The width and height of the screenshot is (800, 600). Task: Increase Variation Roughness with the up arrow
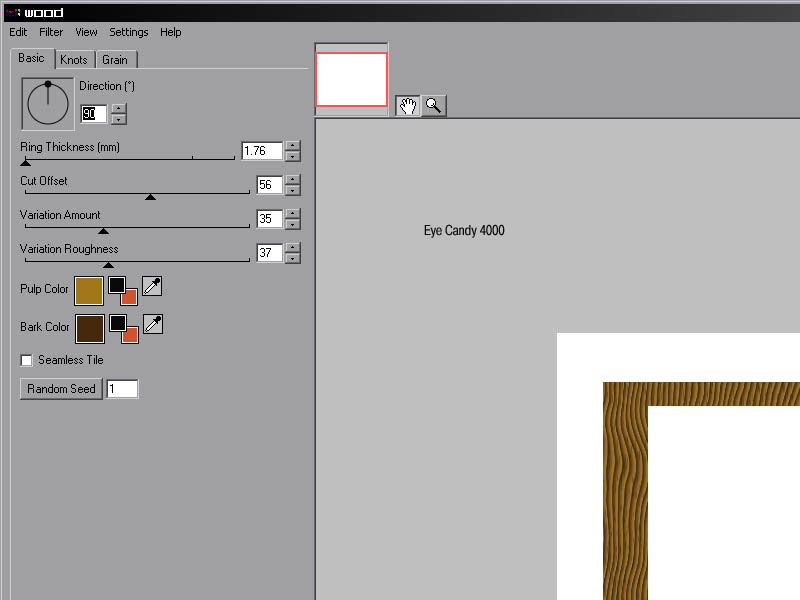click(292, 247)
